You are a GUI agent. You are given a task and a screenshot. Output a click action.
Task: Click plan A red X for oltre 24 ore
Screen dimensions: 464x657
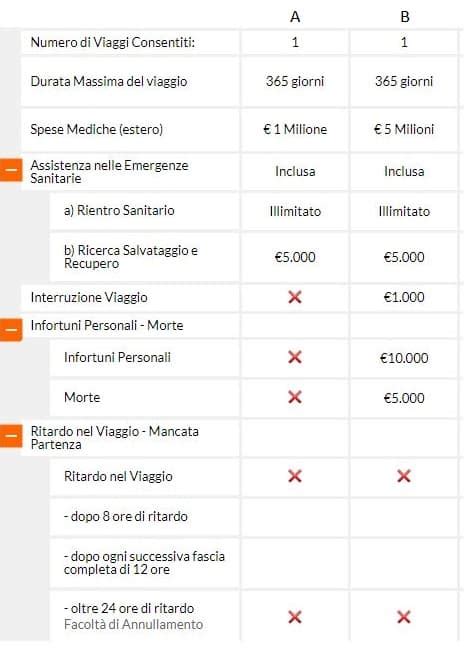[x=295, y=617]
